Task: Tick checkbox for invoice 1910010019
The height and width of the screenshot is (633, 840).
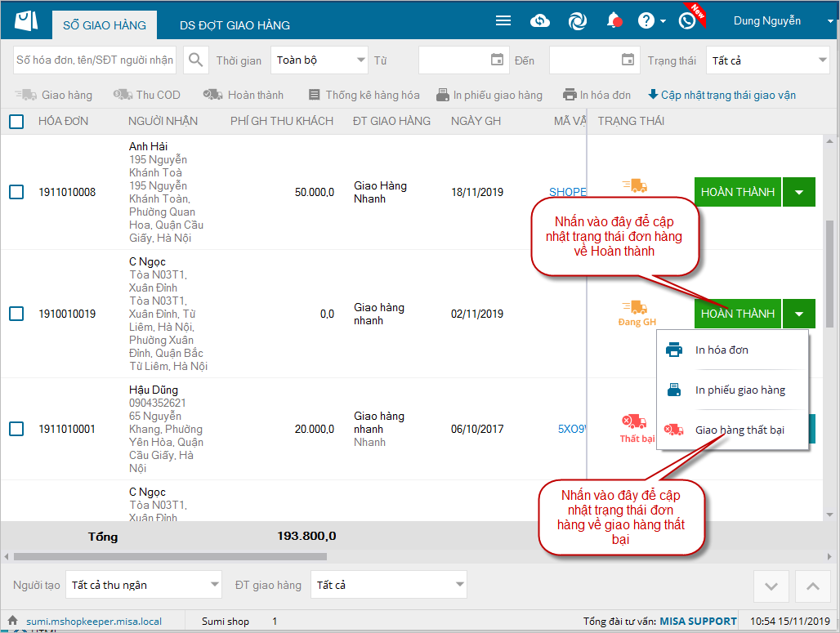Action: point(16,314)
